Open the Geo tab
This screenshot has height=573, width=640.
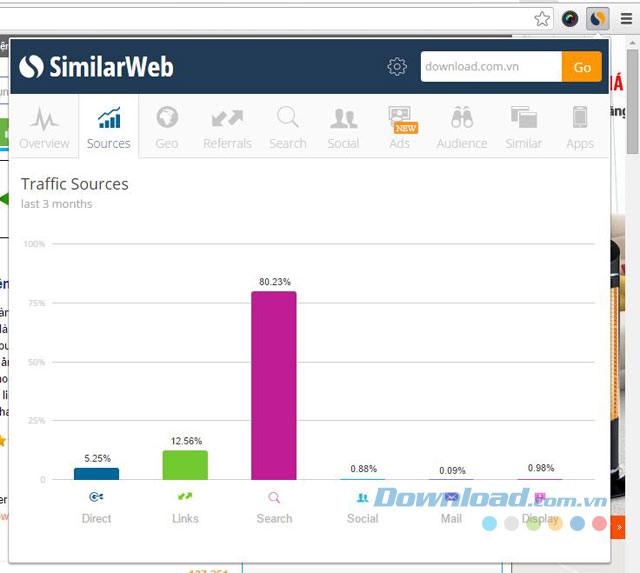167,127
